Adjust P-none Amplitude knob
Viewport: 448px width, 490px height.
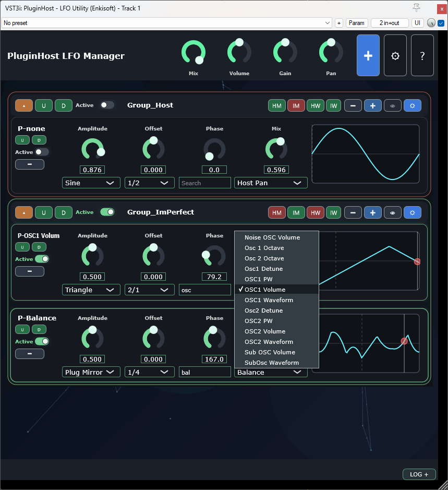pyautogui.click(x=92, y=149)
